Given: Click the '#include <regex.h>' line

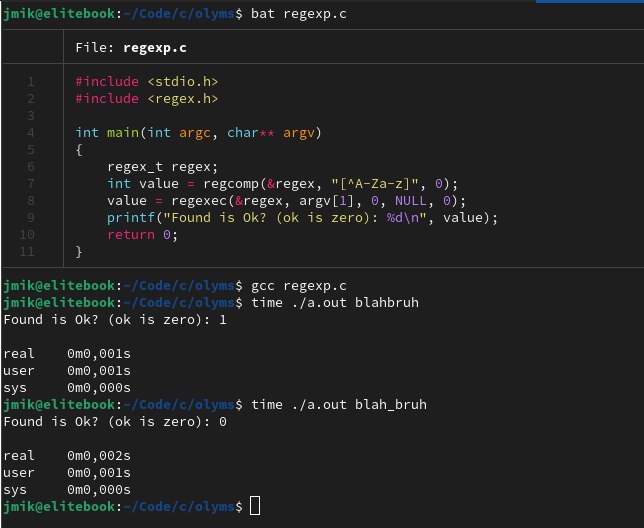Looking at the screenshot, I should 147,99.
